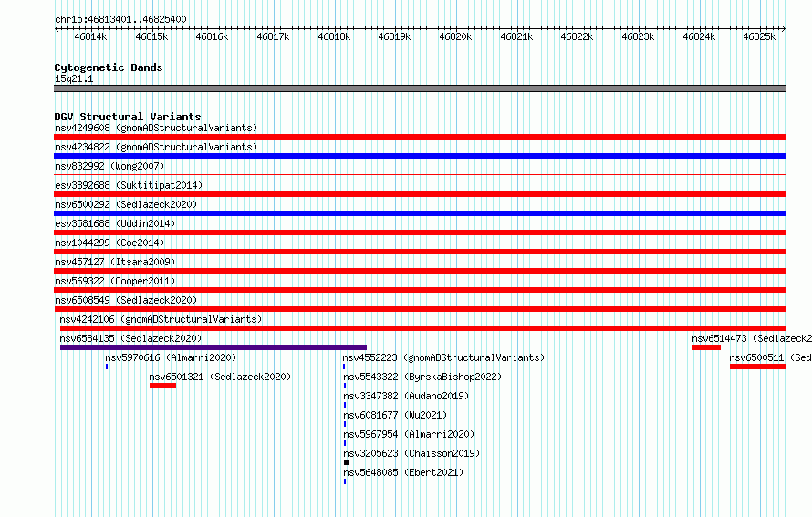Screen dimensions: 812x517
Task: Click the nsv3347382 (Audano2019) label
Action: point(406,396)
